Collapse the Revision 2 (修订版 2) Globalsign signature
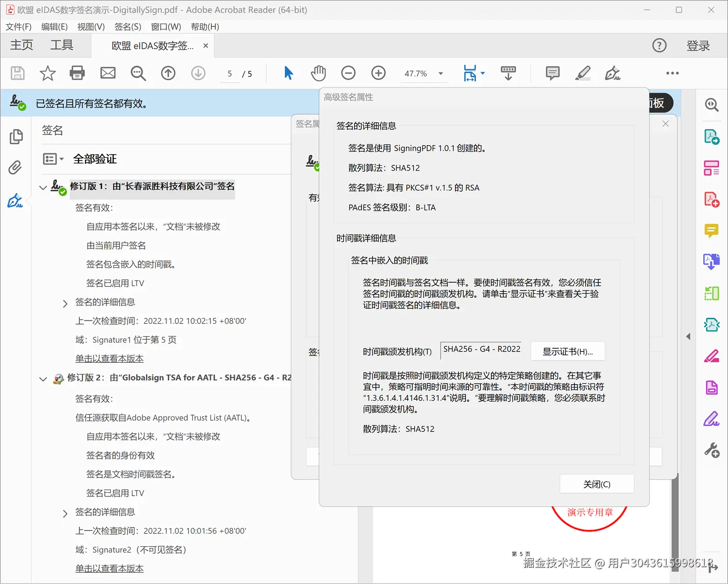The width and height of the screenshot is (728, 584). (x=43, y=379)
